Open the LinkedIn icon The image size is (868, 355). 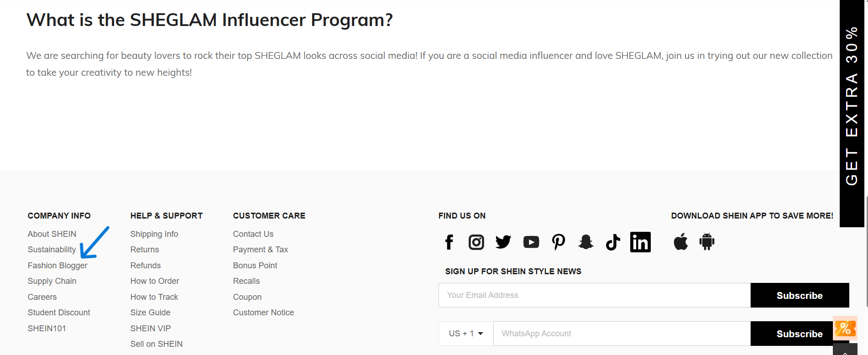(x=640, y=242)
